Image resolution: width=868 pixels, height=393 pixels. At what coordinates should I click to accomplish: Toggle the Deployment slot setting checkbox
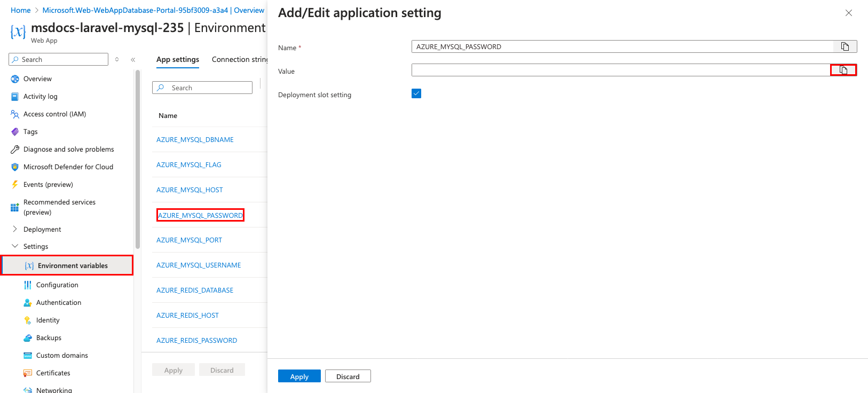click(416, 93)
